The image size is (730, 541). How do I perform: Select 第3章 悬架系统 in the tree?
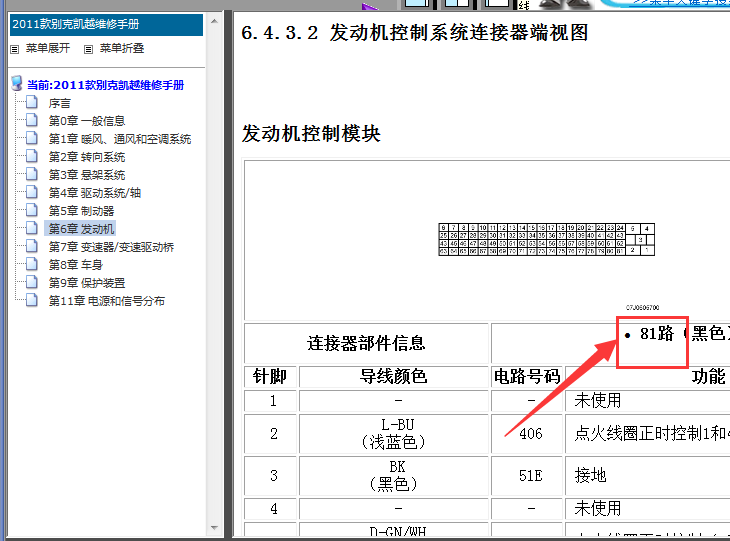tap(87, 175)
